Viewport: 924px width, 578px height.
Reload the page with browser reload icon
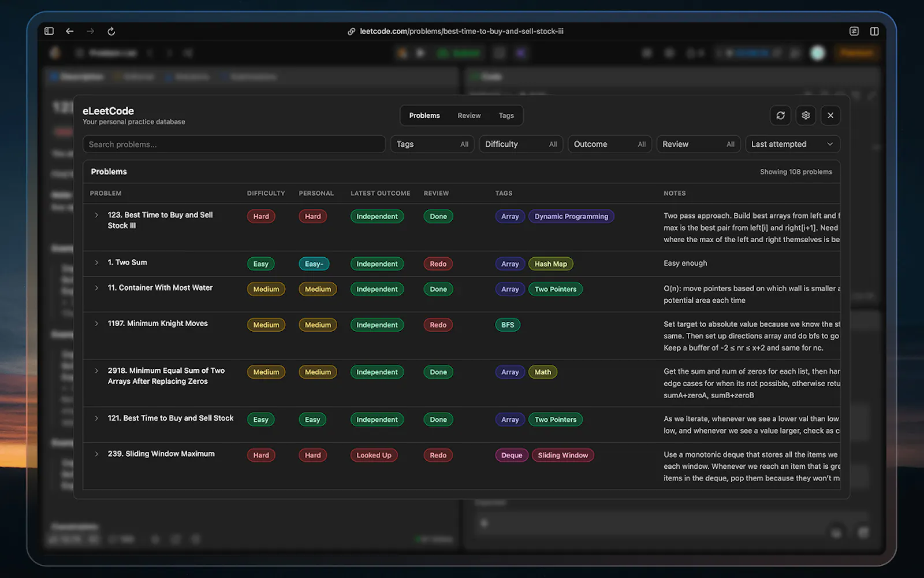point(111,31)
